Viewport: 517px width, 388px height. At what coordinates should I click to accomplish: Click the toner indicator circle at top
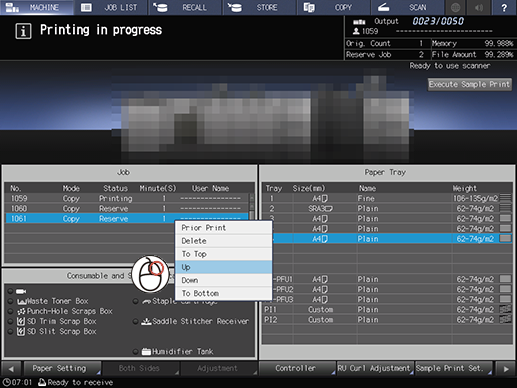tap(10, 291)
